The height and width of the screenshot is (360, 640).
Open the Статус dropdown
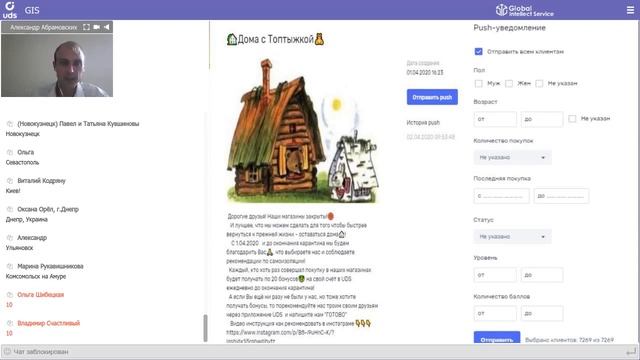pos(513,237)
